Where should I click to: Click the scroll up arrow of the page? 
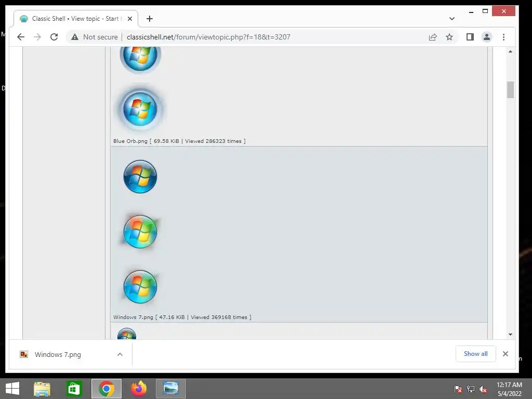tap(510, 51)
